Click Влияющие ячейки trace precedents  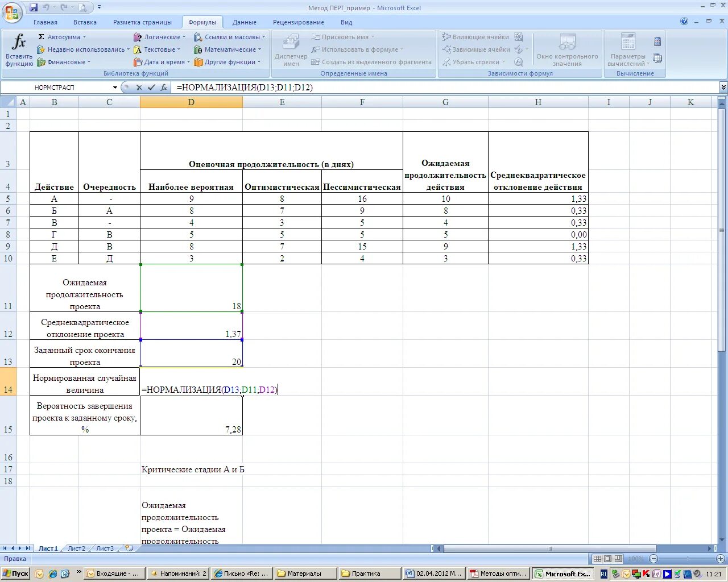point(476,37)
